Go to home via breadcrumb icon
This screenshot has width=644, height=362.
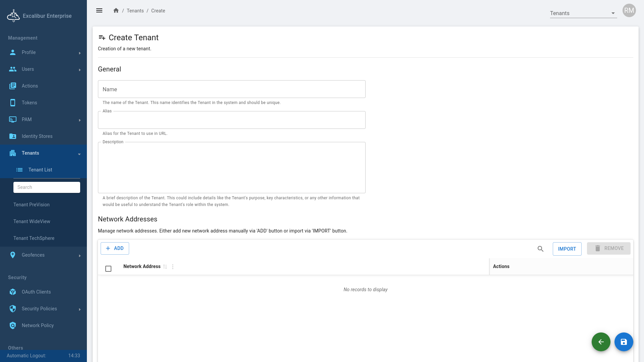[x=116, y=10]
